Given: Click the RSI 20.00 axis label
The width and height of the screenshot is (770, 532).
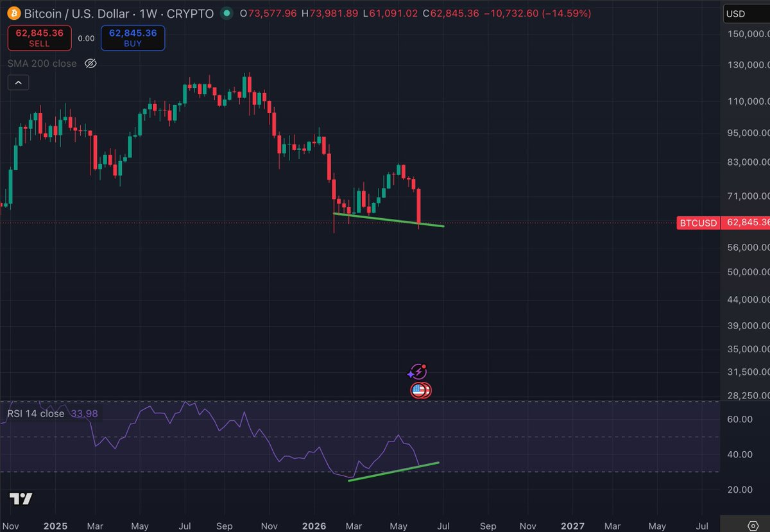Looking at the screenshot, I should 739,490.
